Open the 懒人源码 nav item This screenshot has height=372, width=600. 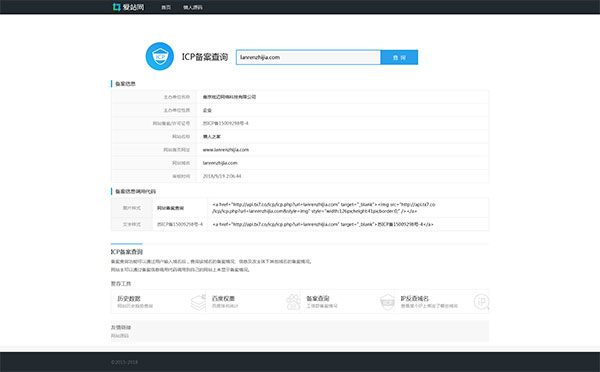[x=193, y=7]
